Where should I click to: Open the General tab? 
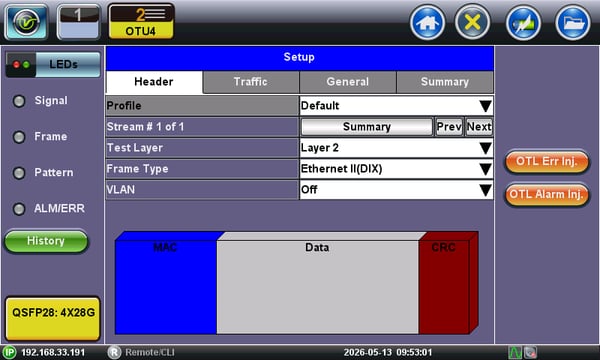pos(347,82)
